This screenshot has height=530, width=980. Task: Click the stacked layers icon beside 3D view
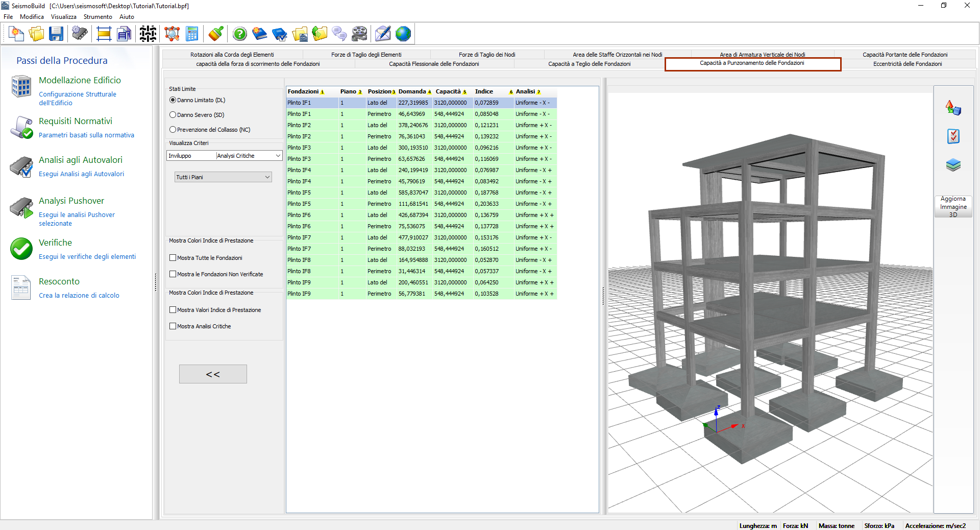953,165
